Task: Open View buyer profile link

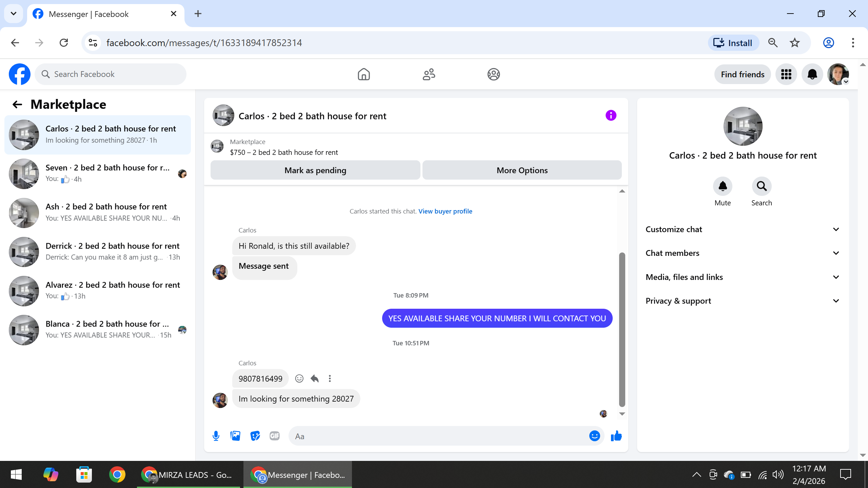Action: pos(445,211)
